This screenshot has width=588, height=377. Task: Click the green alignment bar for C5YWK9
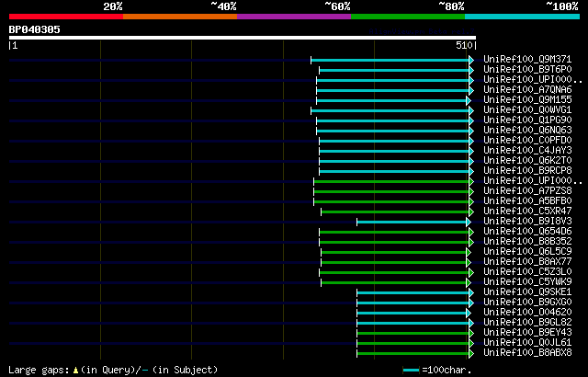click(396, 283)
